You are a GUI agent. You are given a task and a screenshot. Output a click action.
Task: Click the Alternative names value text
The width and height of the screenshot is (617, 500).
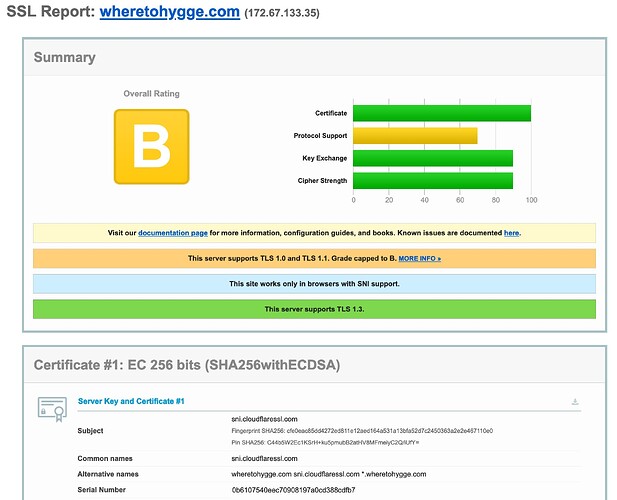pyautogui.click(x=329, y=474)
